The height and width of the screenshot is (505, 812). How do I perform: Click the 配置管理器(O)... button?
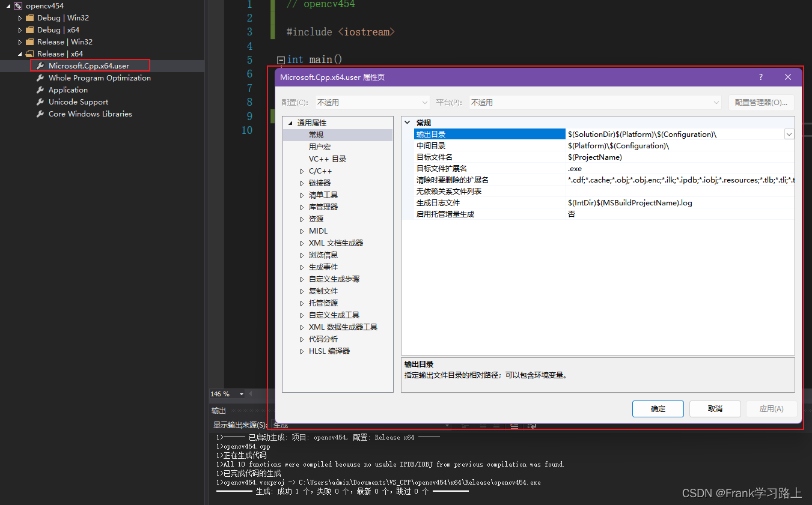pos(761,103)
